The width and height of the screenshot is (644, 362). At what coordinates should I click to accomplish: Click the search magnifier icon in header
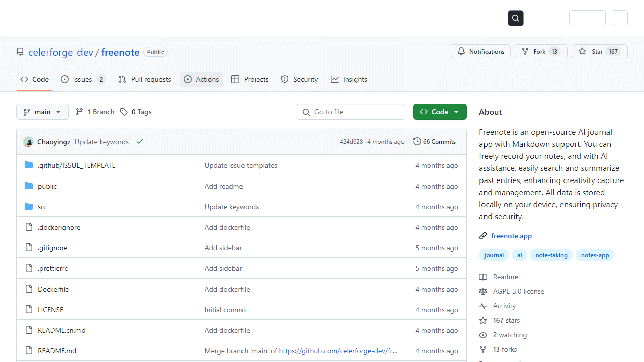click(516, 18)
